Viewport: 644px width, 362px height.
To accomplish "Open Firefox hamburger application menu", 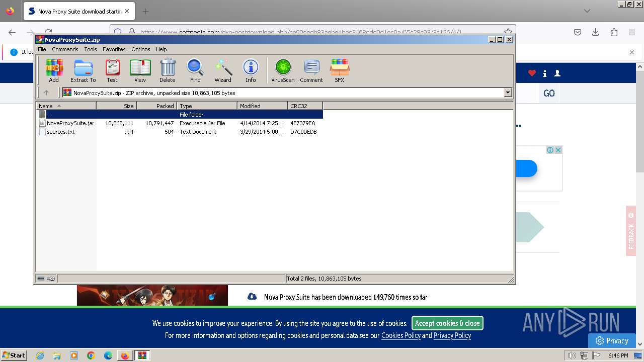I will [632, 32].
